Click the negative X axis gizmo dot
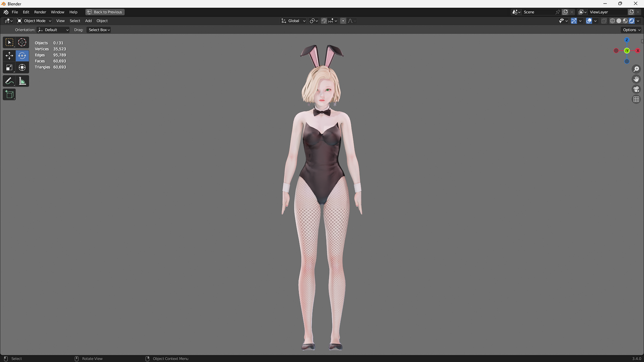 pyautogui.click(x=616, y=51)
